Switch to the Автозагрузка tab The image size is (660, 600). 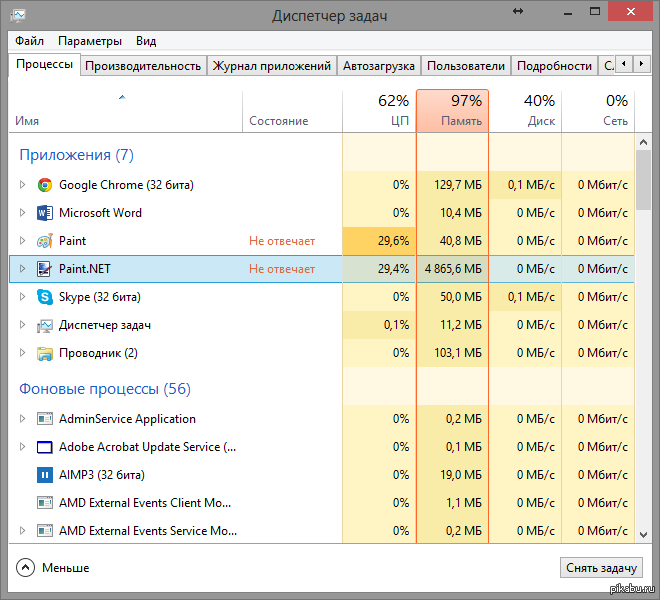(x=377, y=66)
